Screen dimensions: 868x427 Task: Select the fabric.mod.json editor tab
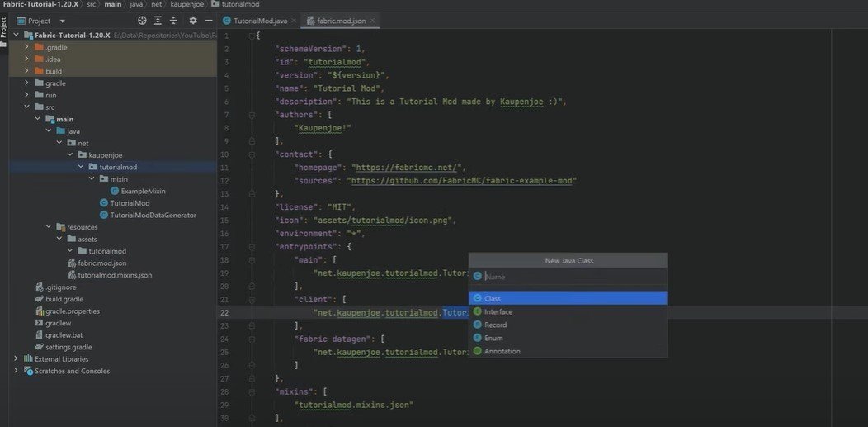[341, 21]
